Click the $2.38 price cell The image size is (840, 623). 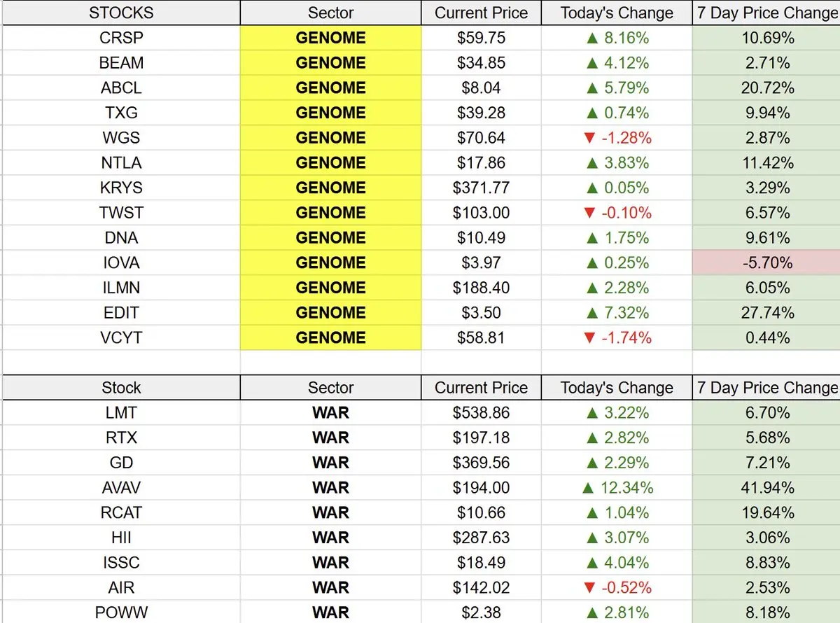coord(481,613)
